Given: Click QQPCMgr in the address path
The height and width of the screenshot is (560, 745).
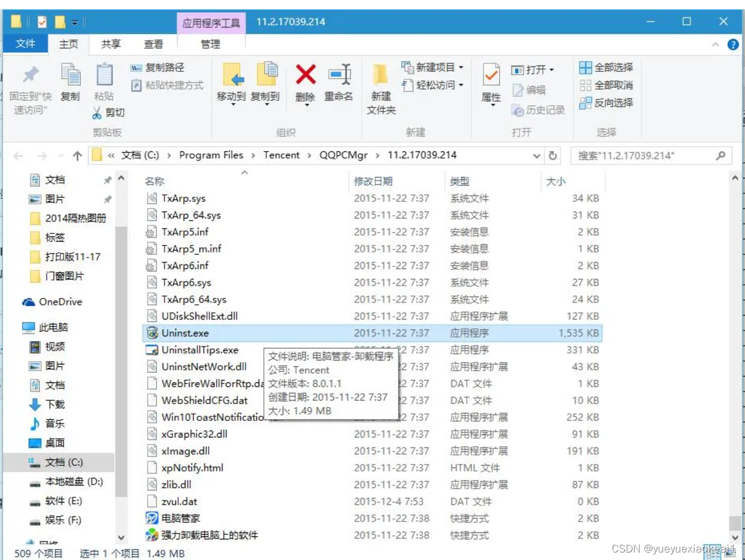Looking at the screenshot, I should 343,155.
